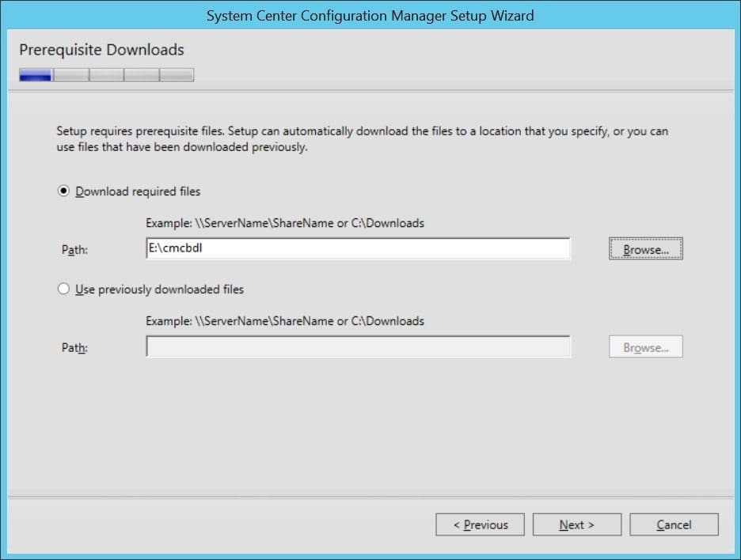This screenshot has height=560, width=741.
Task: Click the path field containing E:\cmcbdl
Action: 358,248
